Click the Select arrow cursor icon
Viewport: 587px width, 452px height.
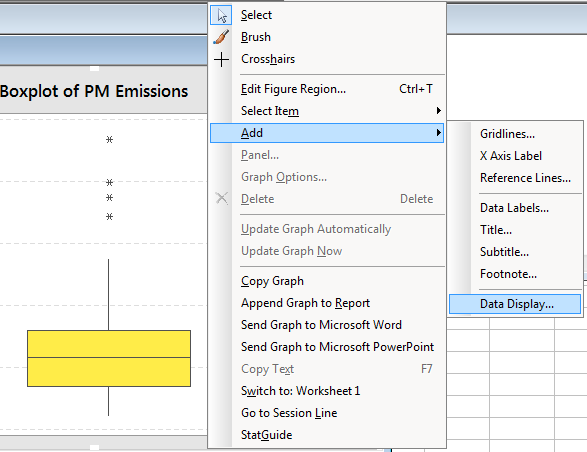coord(221,15)
